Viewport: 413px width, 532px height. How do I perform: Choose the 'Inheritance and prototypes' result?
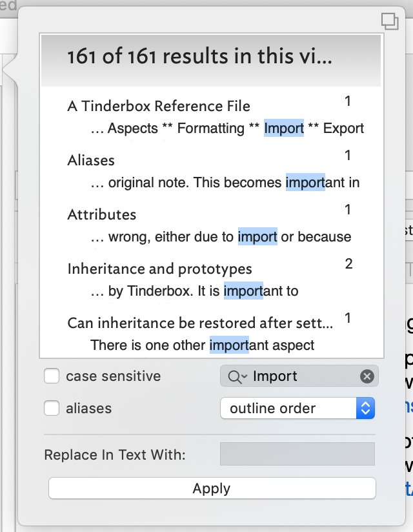(x=159, y=269)
